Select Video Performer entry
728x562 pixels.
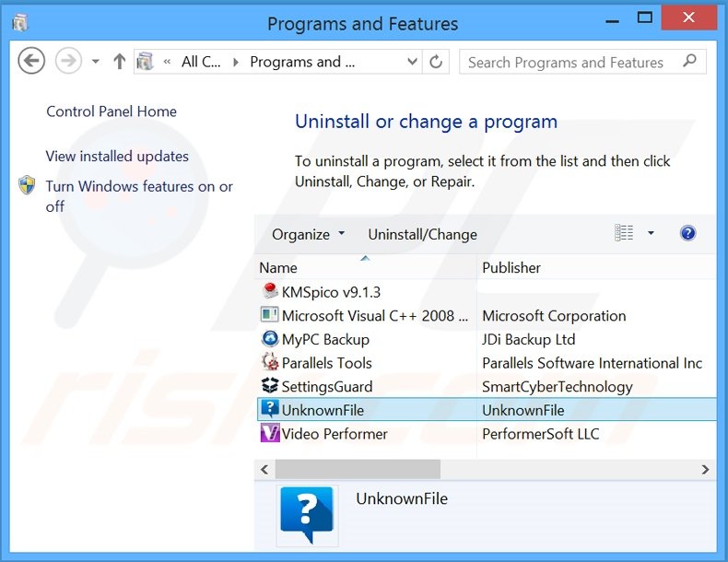335,434
